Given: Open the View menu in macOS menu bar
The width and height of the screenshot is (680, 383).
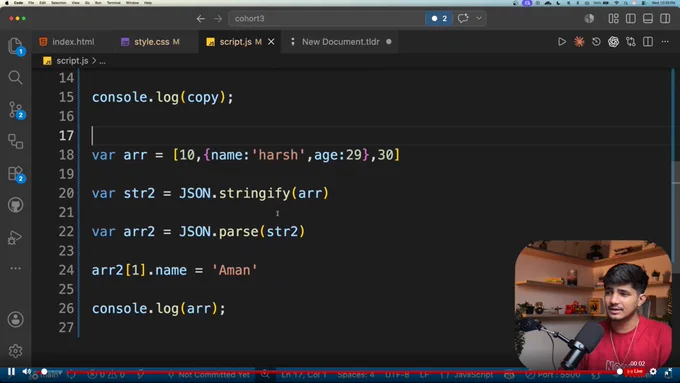Looking at the screenshot, I should click(75, 3).
